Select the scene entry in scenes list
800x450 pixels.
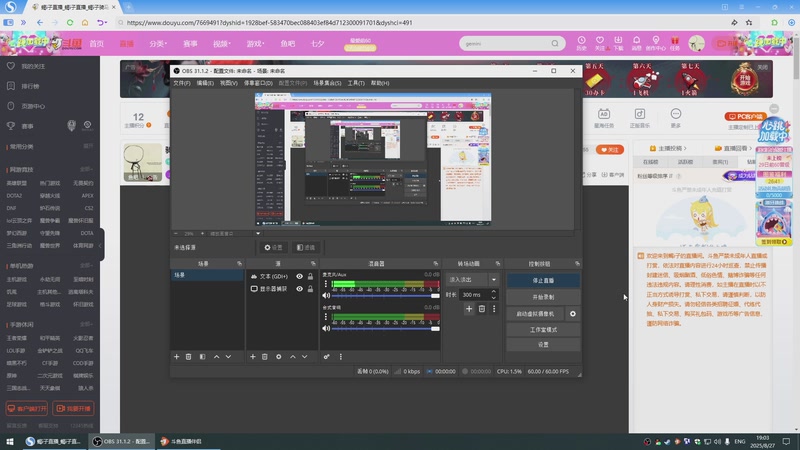(x=207, y=275)
